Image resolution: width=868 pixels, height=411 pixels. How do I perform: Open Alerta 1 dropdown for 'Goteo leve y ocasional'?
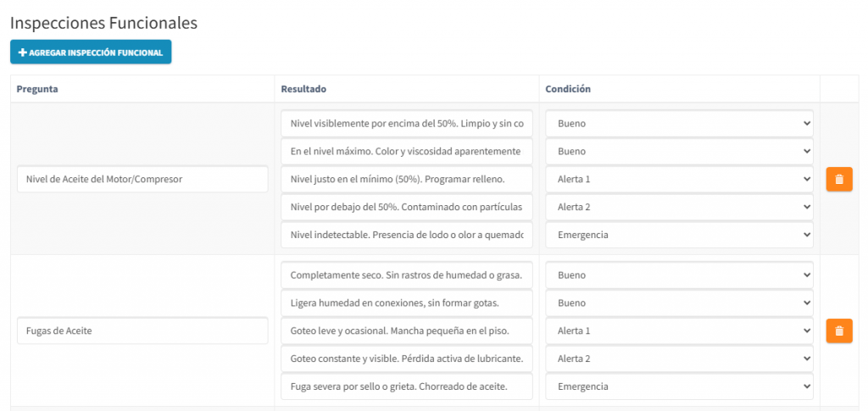[679, 330]
